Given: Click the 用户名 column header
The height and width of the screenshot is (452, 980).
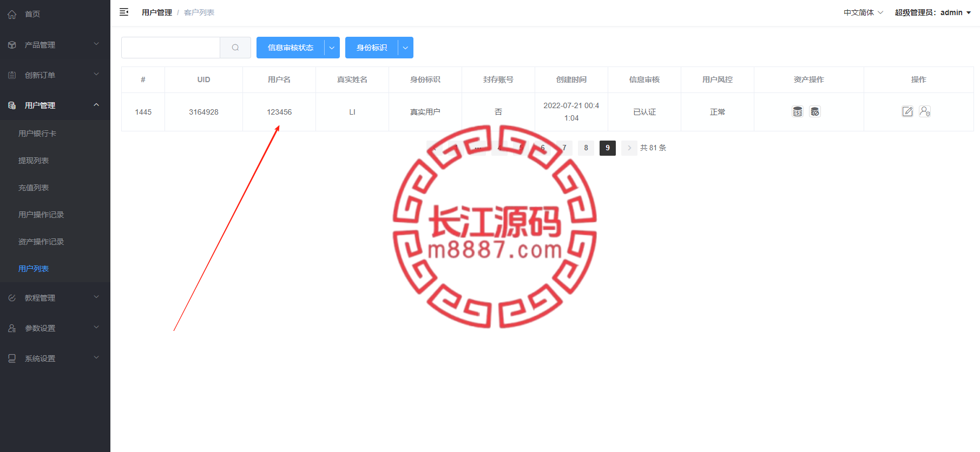Looking at the screenshot, I should 279,79.
